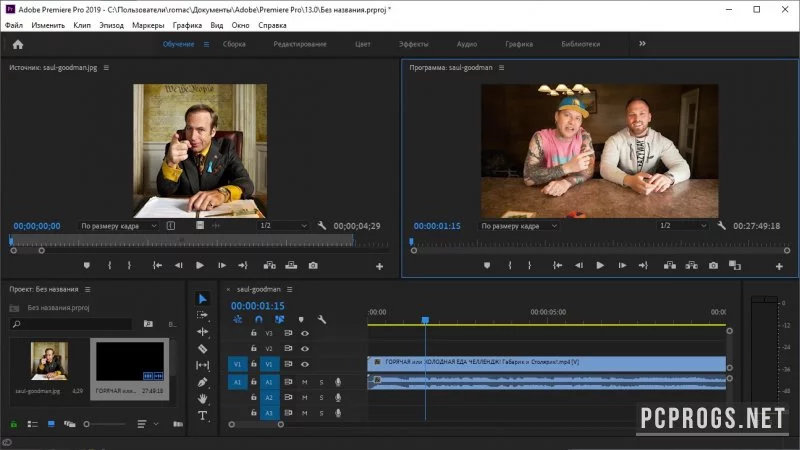Open Source panel menu
This screenshot has width=800, height=450.
(x=106, y=67)
